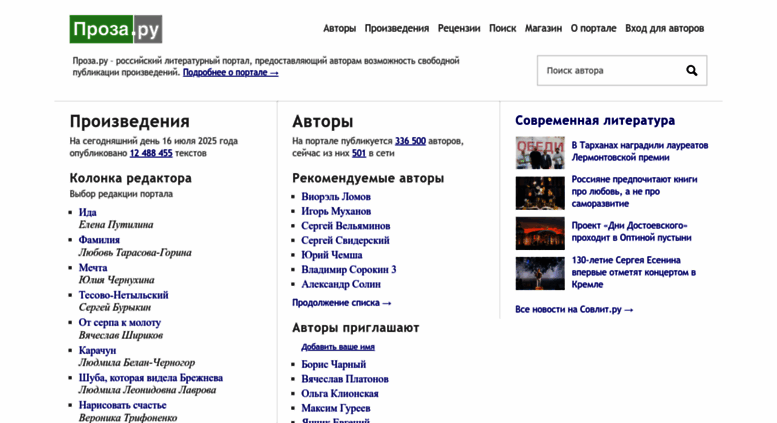Open author Игорь Муханов
The height and width of the screenshot is (423, 777).
click(336, 211)
